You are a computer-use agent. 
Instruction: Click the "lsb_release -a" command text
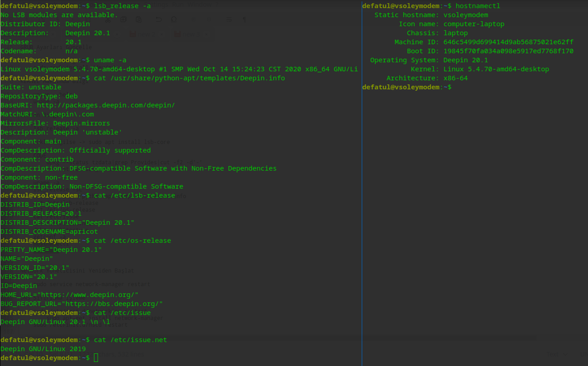click(x=122, y=6)
